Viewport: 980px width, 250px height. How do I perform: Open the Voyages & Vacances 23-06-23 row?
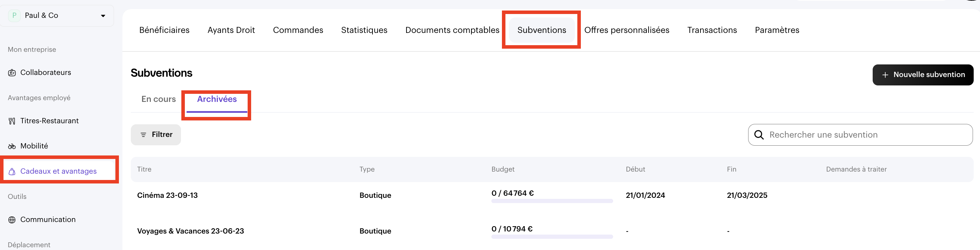coord(190,231)
